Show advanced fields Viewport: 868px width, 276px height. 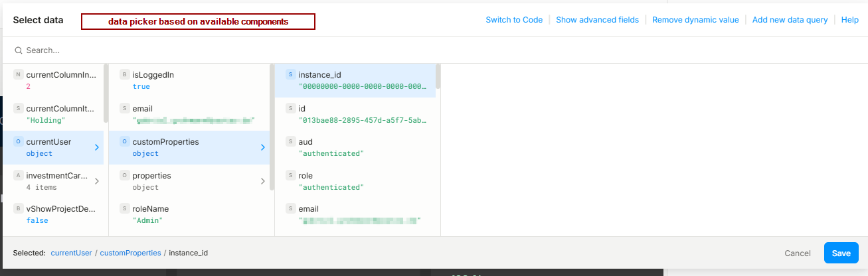point(597,20)
